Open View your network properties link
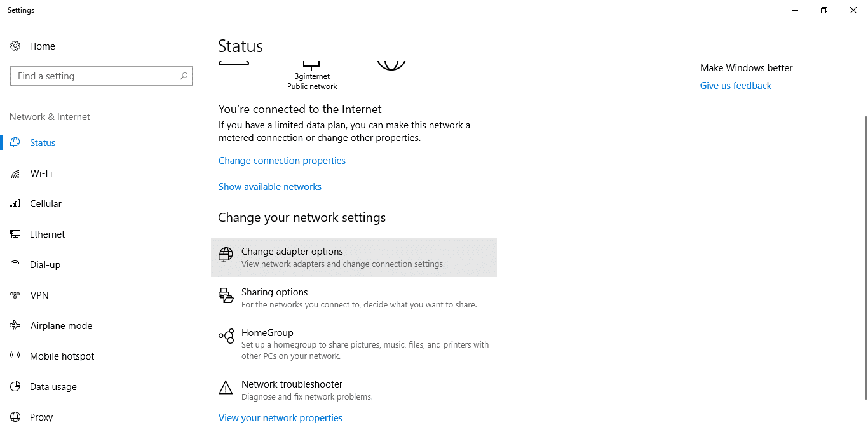The height and width of the screenshot is (432, 868). coord(280,418)
